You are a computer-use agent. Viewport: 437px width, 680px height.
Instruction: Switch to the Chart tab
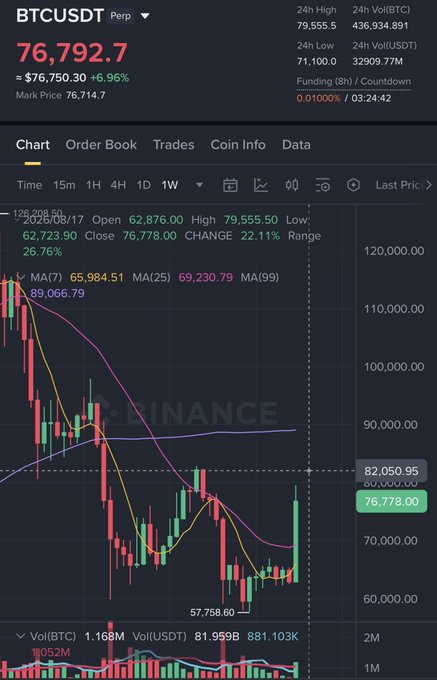[x=33, y=145]
